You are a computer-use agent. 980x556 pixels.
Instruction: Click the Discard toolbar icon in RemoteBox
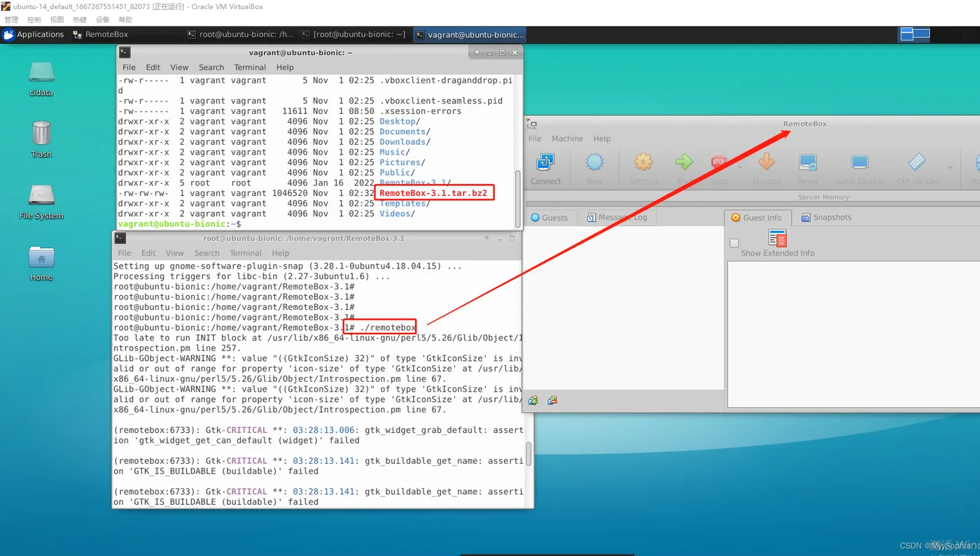click(766, 162)
